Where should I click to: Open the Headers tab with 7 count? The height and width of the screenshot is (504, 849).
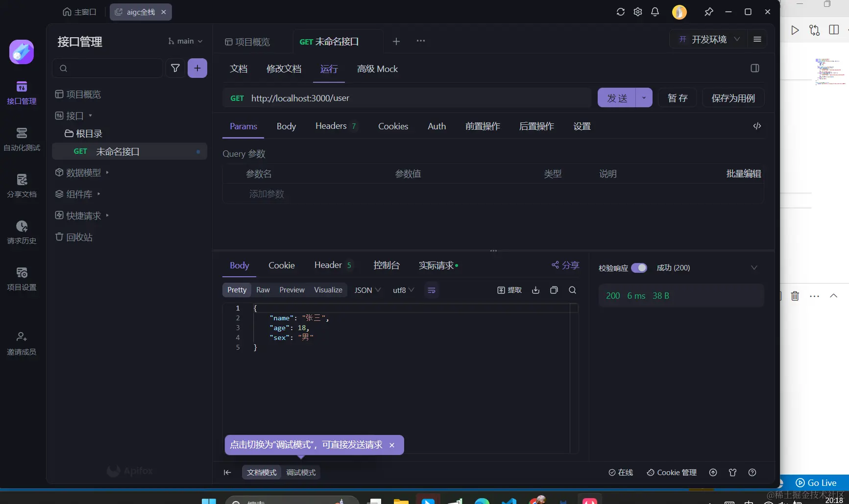[336, 126]
